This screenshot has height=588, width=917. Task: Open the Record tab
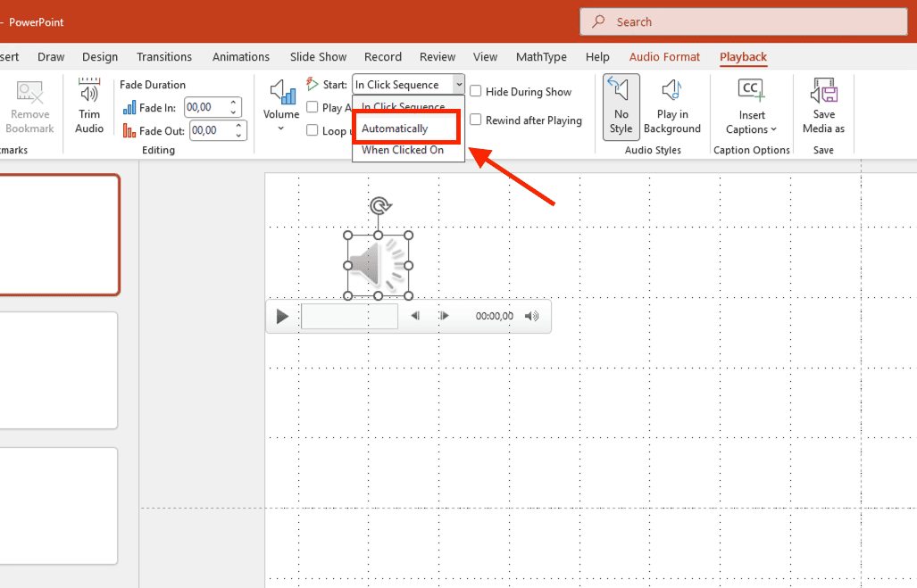coord(383,57)
